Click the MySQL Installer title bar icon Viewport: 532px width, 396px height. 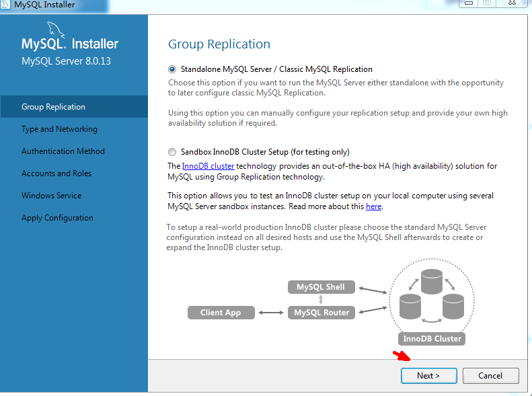tap(5, 4)
